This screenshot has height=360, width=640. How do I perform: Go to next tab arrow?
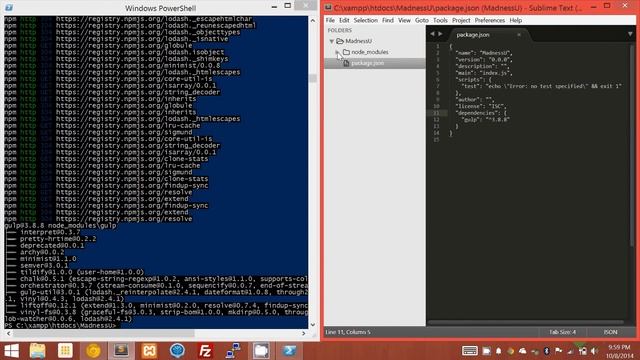point(440,34)
